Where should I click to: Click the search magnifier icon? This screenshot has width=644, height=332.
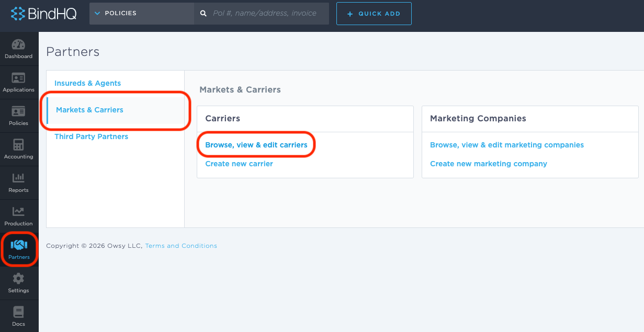click(x=204, y=13)
